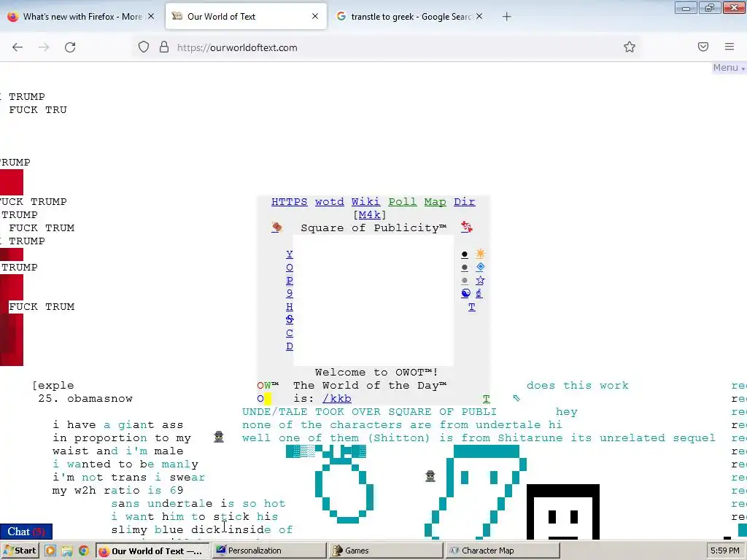Launch media player from quick launch
The width and height of the screenshot is (747, 560).
click(50, 551)
